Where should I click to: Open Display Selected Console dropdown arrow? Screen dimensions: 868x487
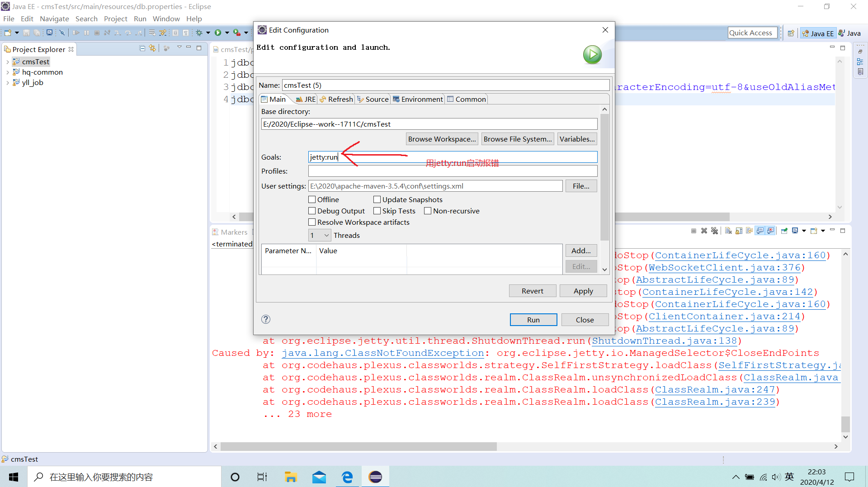804,231
